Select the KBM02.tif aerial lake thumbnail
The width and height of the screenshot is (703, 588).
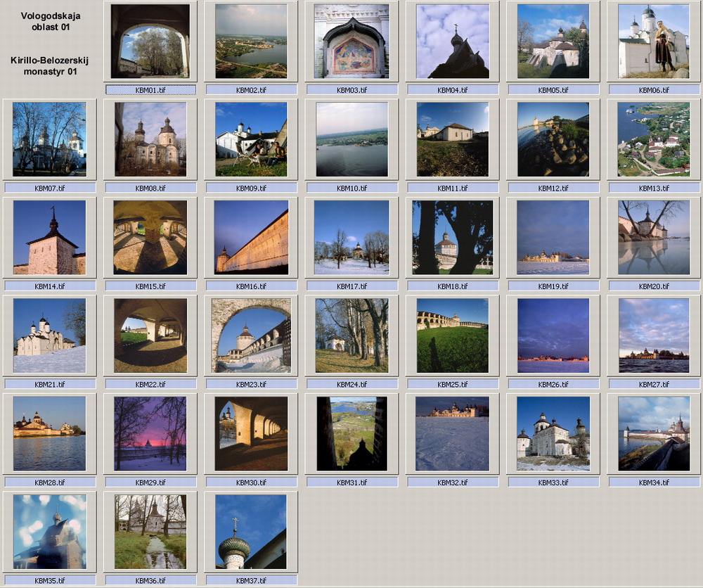coord(251,41)
